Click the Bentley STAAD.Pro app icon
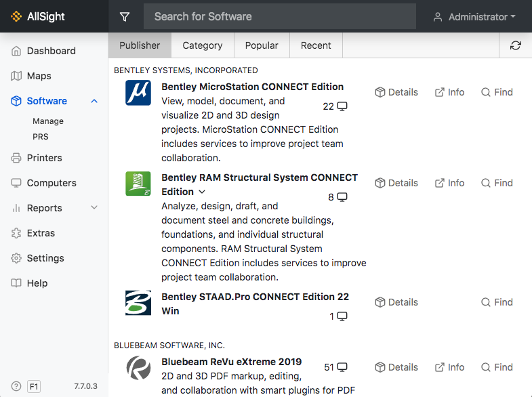The width and height of the screenshot is (532, 397). pos(138,303)
